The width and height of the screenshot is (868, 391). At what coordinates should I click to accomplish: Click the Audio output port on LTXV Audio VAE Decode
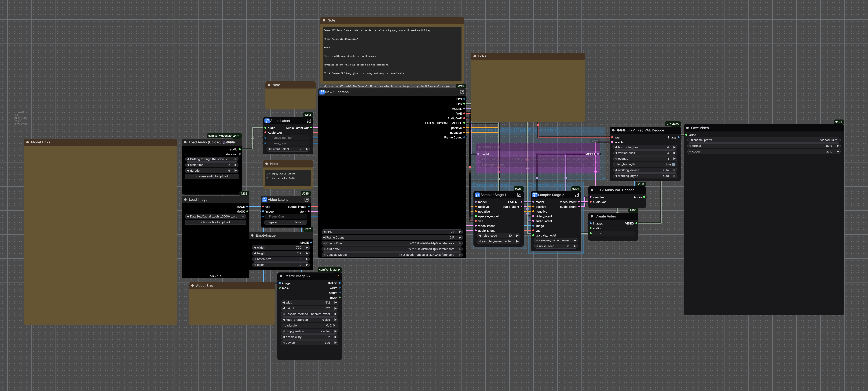coord(644,197)
